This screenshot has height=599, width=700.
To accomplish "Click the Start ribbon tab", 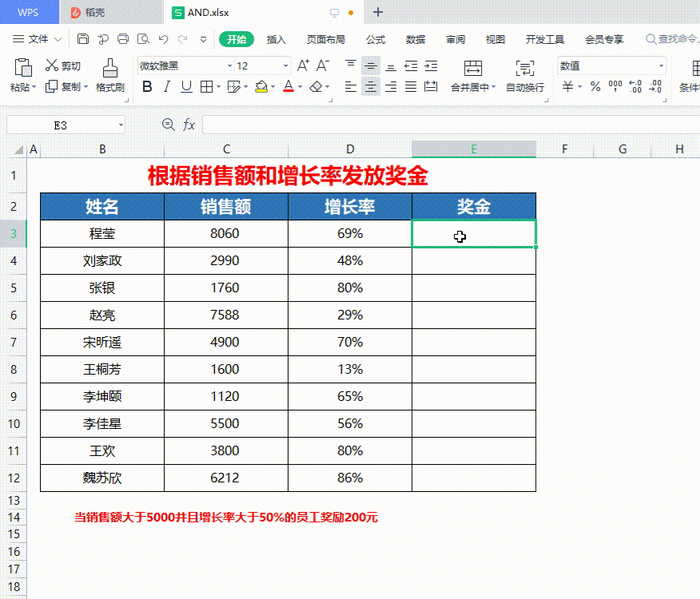I will click(x=237, y=39).
